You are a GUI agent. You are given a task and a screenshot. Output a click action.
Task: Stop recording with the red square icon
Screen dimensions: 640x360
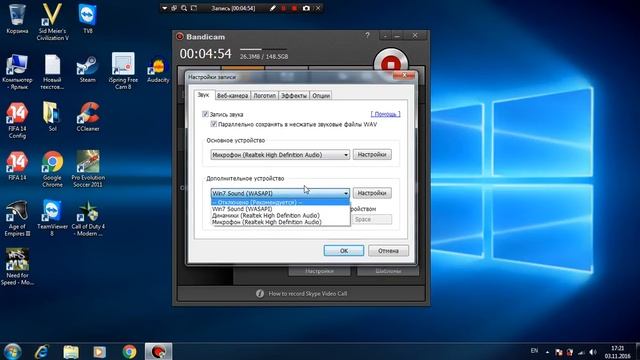(294, 8)
